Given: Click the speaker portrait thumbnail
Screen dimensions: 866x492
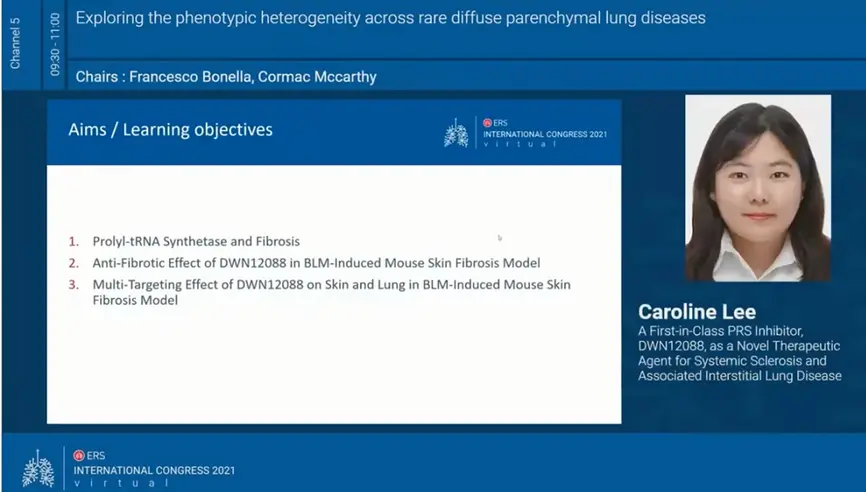Looking at the screenshot, I should [x=758, y=188].
